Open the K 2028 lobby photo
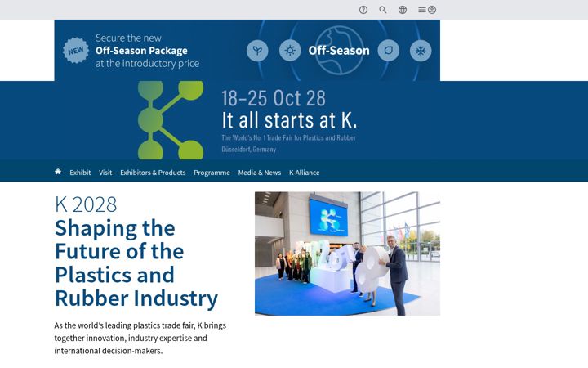This screenshot has width=588, height=368. pos(347,254)
